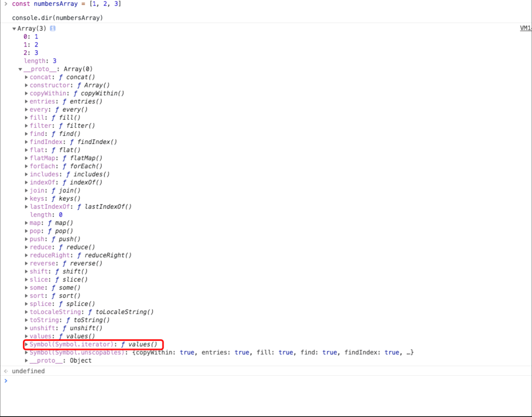Screen dimensions: 532x417
Task: Expand the toLocaleString function entry
Action: pyautogui.click(x=26, y=312)
